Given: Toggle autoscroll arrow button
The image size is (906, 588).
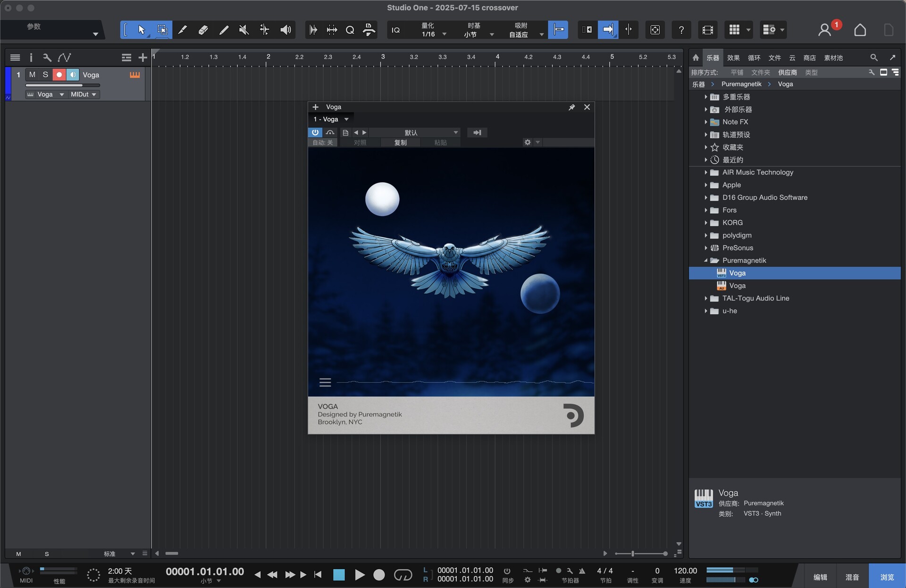Looking at the screenshot, I should (608, 30).
